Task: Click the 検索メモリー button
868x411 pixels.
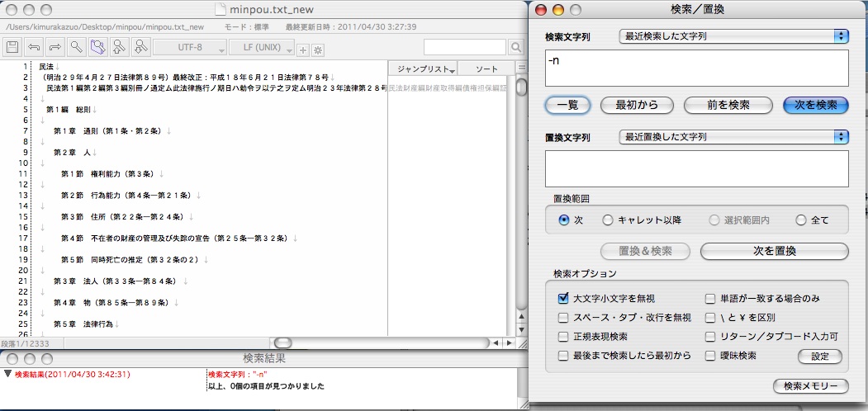Action: pyautogui.click(x=810, y=386)
